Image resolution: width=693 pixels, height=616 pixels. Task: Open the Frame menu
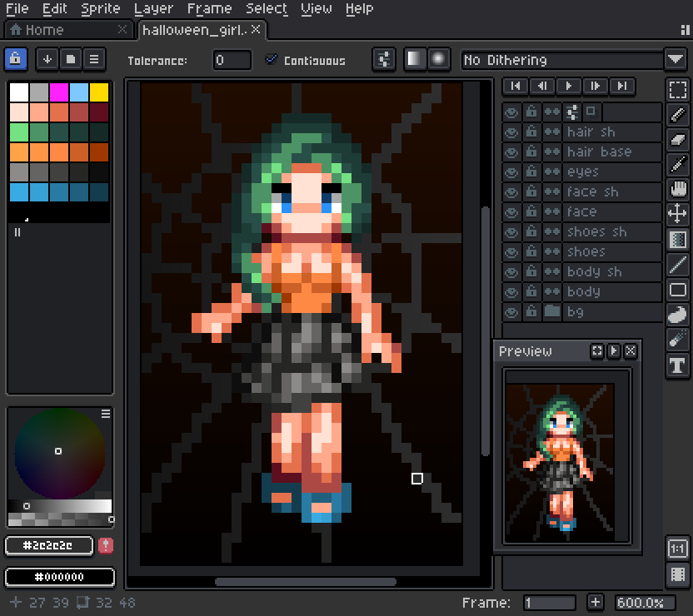click(210, 8)
